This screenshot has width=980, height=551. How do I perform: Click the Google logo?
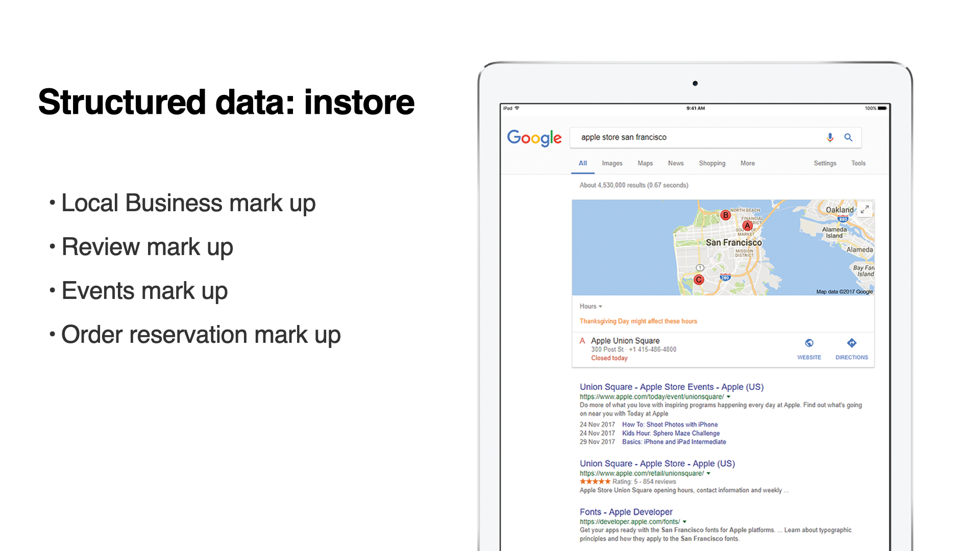[x=534, y=138]
